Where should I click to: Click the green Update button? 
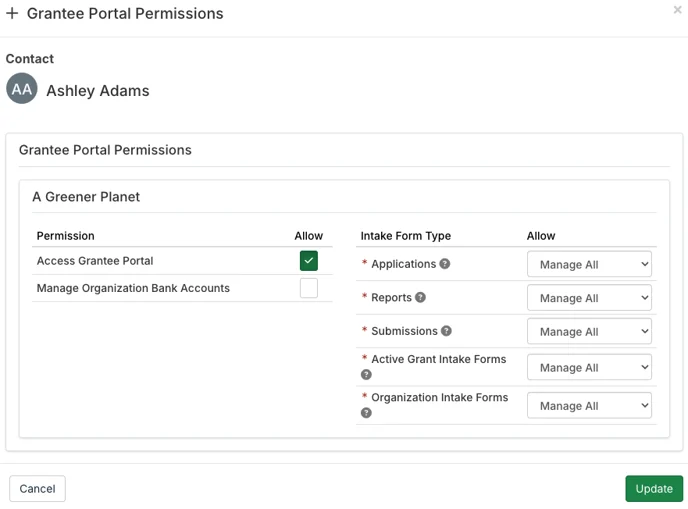[x=654, y=489]
